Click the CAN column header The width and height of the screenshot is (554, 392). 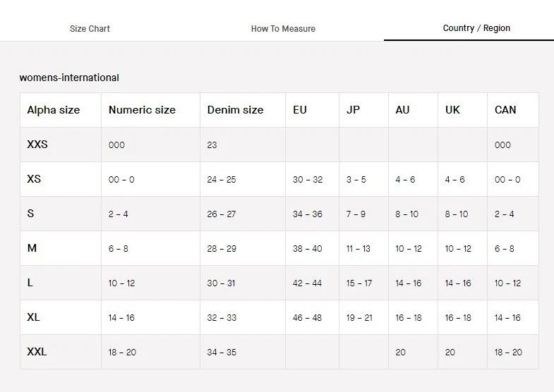point(505,110)
